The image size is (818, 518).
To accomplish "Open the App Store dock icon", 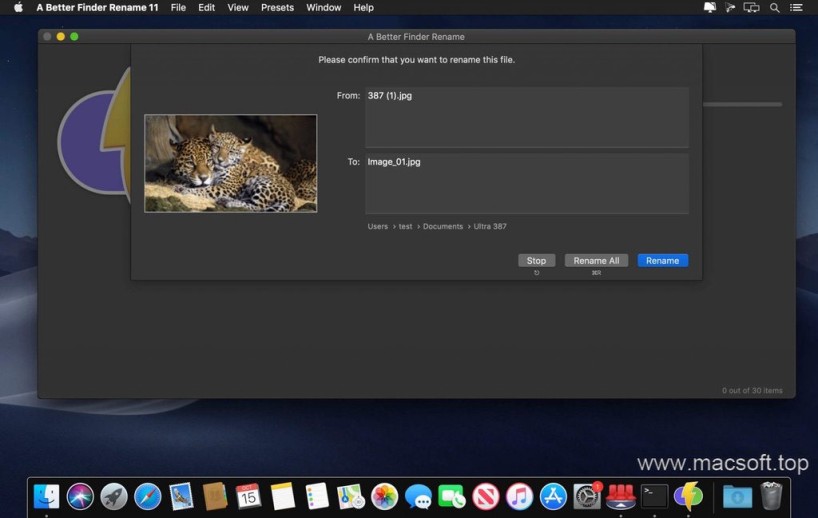I will pyautogui.click(x=553, y=495).
